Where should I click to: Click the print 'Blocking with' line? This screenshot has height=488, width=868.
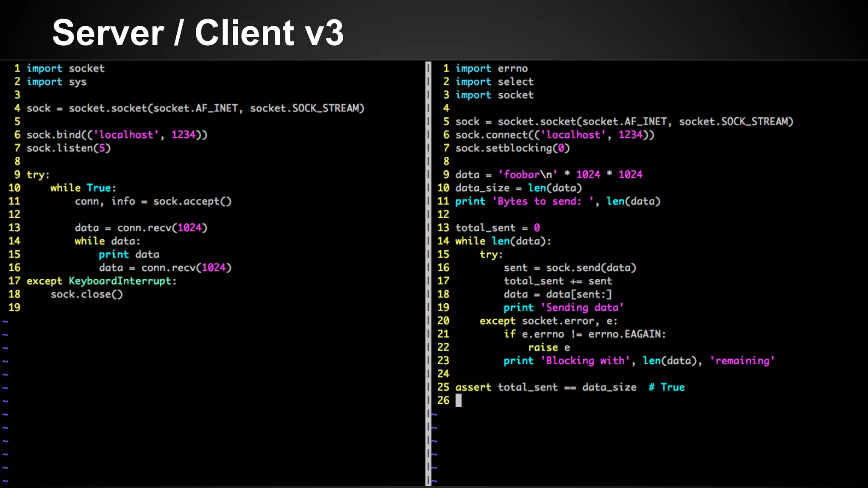[639, 361]
